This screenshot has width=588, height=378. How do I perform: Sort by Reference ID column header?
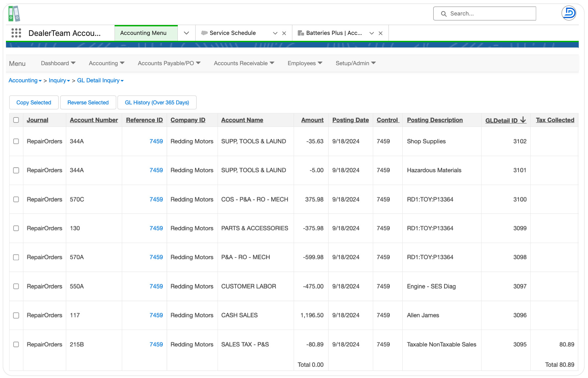point(145,120)
